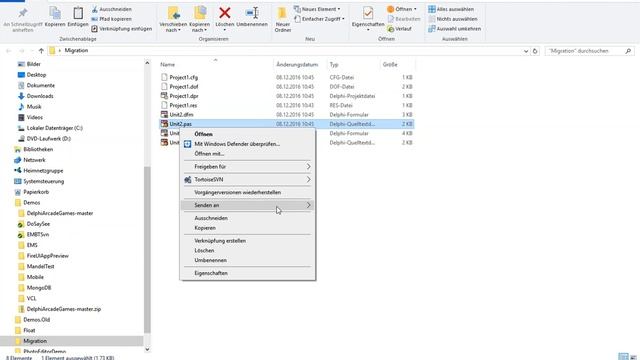Screen dimensions: 640x360
Task: Open address bar history dropdown arrow
Action: tap(526, 51)
